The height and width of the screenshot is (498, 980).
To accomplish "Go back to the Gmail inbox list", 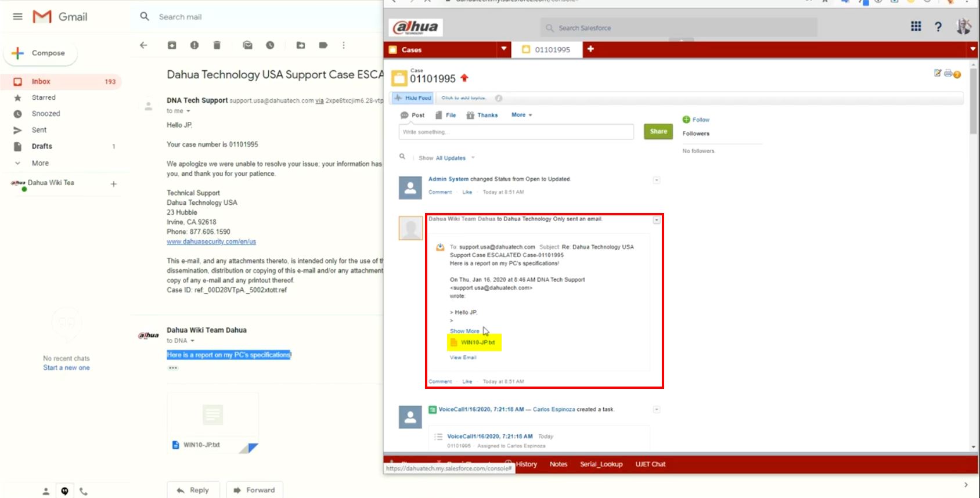I will [x=143, y=45].
